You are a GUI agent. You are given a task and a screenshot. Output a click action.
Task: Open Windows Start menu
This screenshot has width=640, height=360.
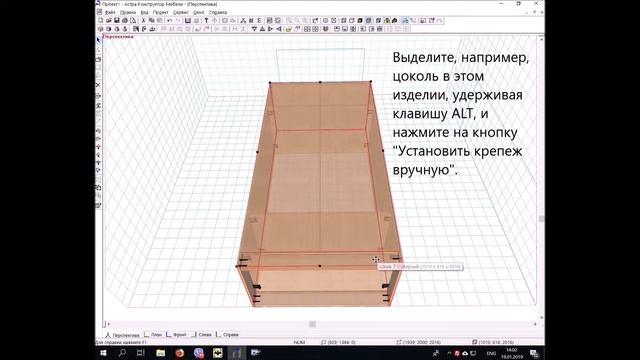pyautogui.click(x=103, y=353)
